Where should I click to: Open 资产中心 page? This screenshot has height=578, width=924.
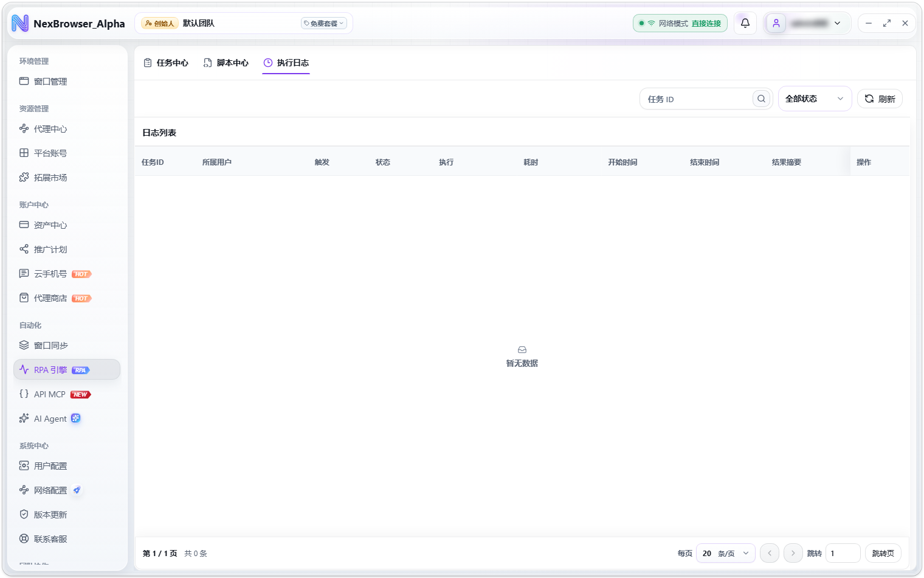click(67, 225)
